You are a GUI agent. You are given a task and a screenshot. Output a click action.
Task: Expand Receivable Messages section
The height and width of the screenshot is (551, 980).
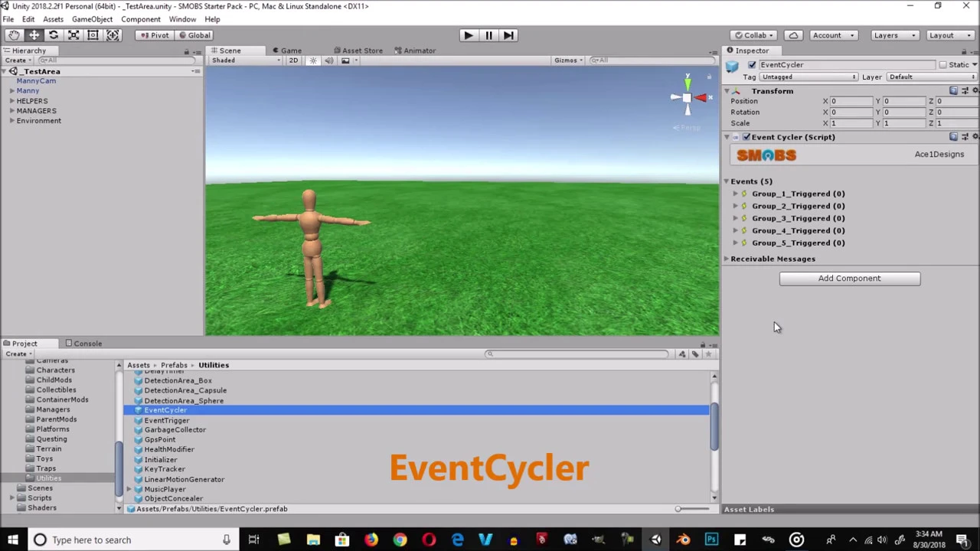tap(727, 259)
